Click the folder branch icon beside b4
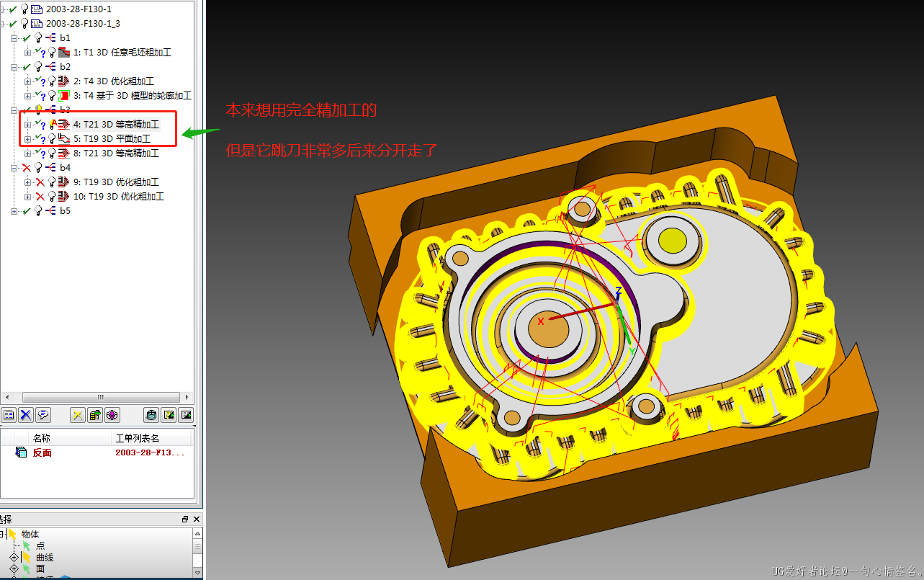This screenshot has width=924, height=580. click(50, 168)
